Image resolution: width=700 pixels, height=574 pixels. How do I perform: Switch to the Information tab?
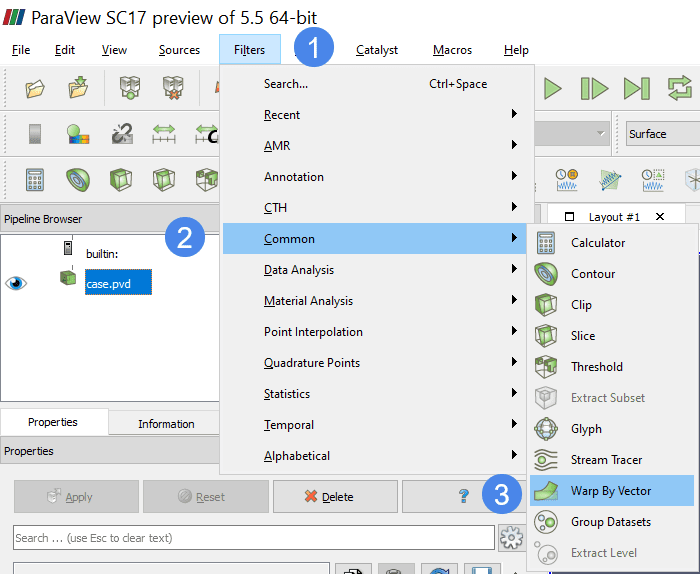click(166, 423)
